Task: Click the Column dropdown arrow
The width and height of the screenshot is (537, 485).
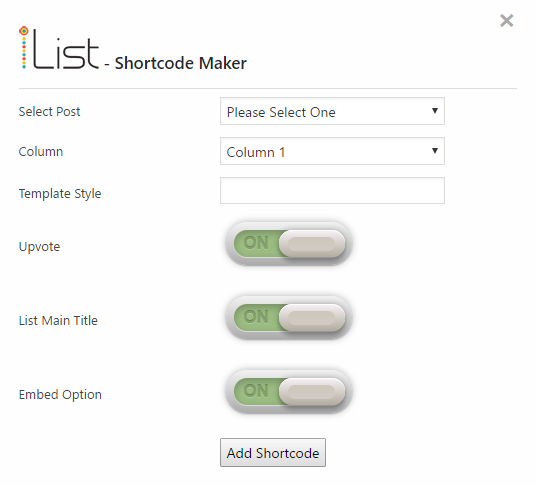Action: click(435, 151)
